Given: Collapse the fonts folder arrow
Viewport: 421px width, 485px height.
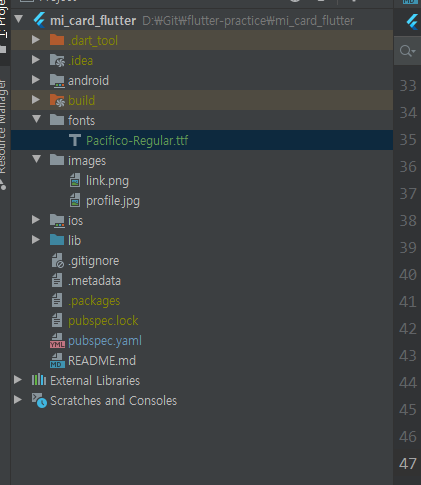Looking at the screenshot, I should (37, 119).
